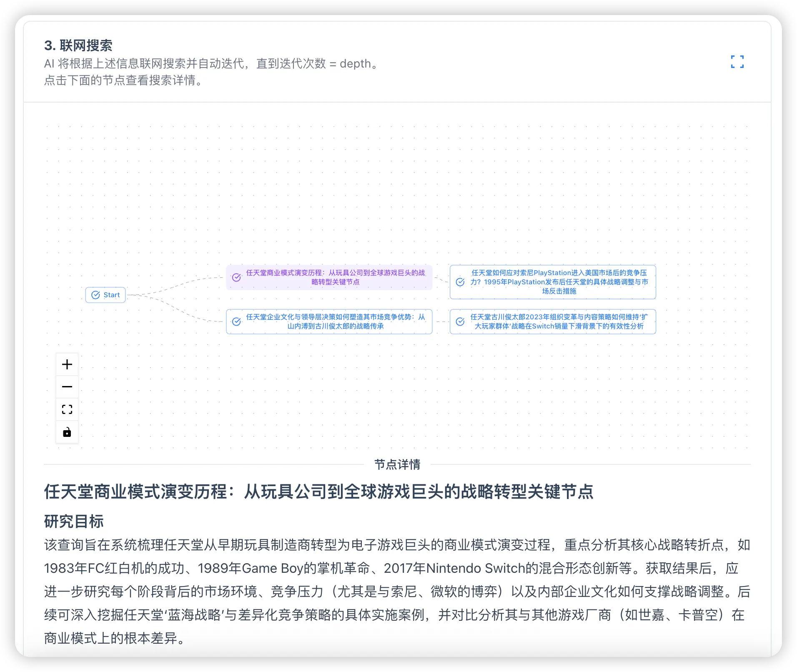Open node about 索尼PlayStation competition response
The width and height of the screenshot is (797, 672).
pyautogui.click(x=553, y=282)
